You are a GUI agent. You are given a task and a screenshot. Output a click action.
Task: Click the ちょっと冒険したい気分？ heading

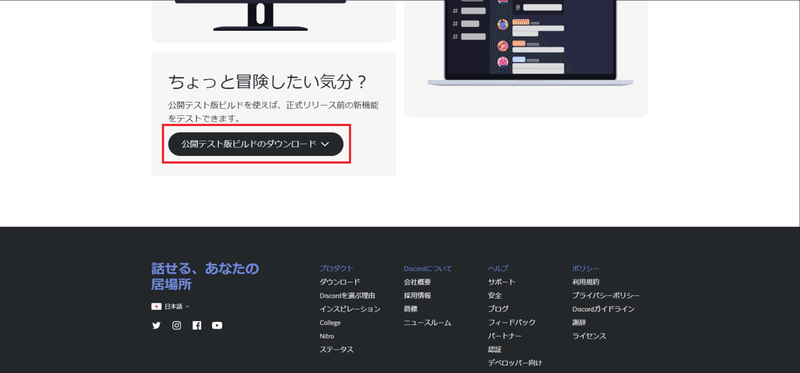pyautogui.click(x=268, y=82)
